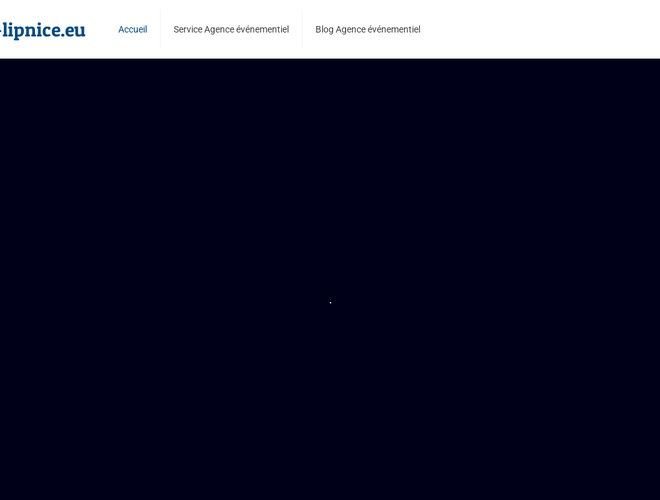This screenshot has height=500, width=660.
Task: Select Blog Agence événementiel in the navbar
Action: [x=367, y=30]
